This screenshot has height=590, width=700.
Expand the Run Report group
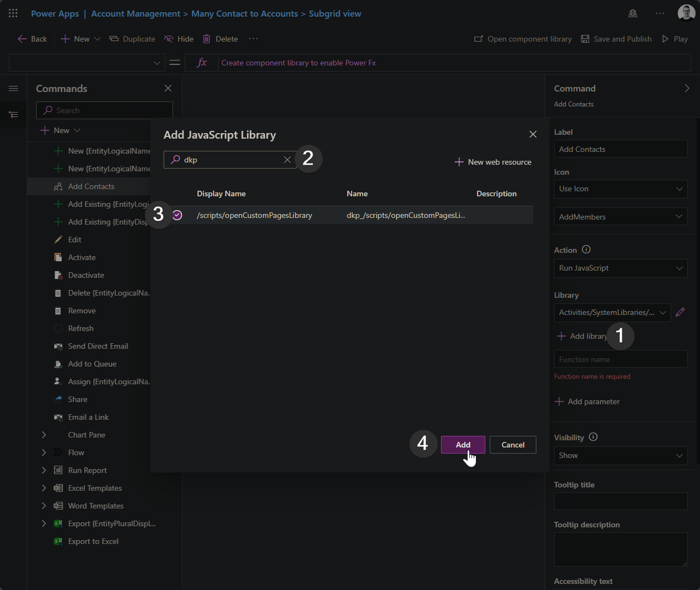click(x=44, y=470)
